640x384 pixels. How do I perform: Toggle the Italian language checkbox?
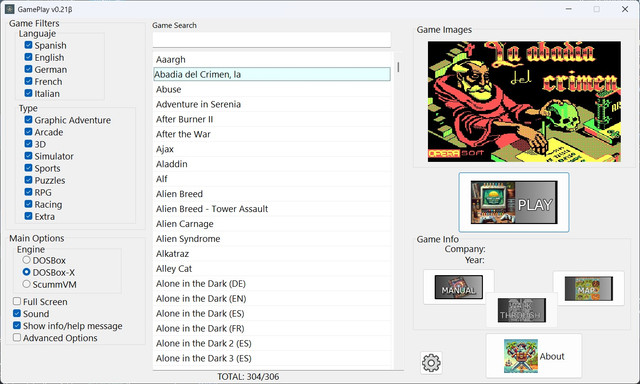(28, 93)
